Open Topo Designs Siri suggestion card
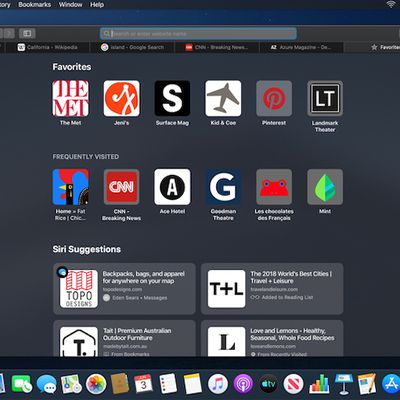The image size is (400, 400). 124,289
